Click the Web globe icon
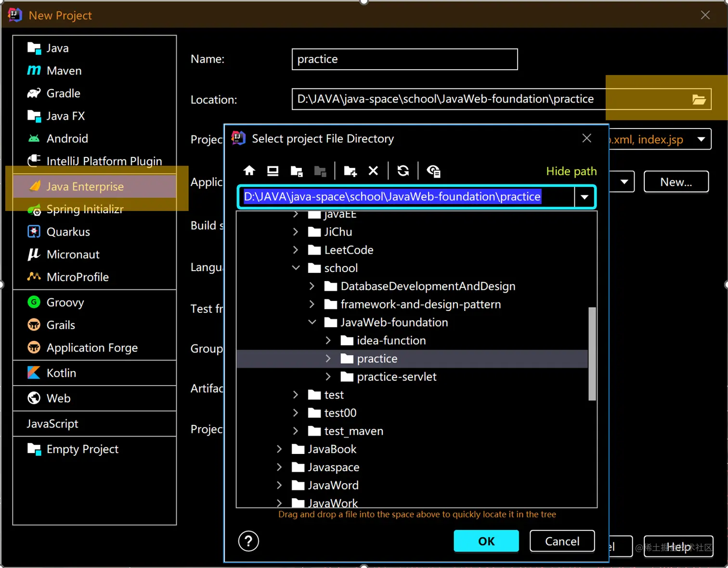728x568 pixels. 34,398
